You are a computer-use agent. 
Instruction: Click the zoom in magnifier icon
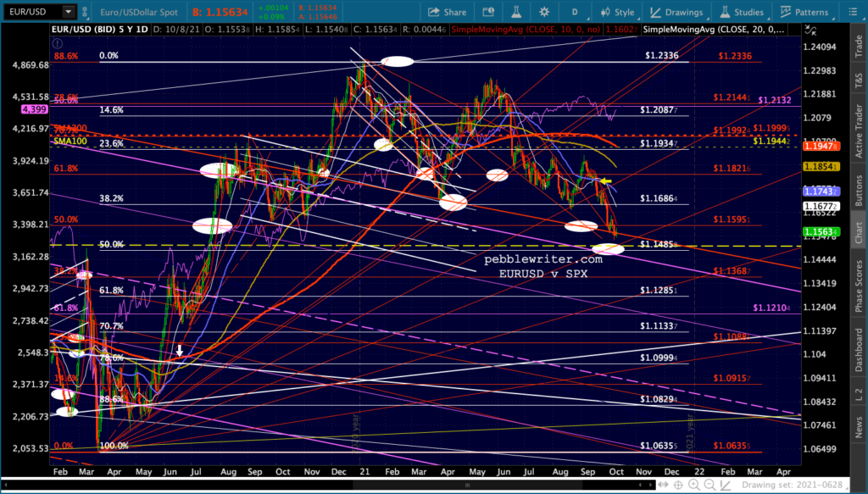[693, 486]
